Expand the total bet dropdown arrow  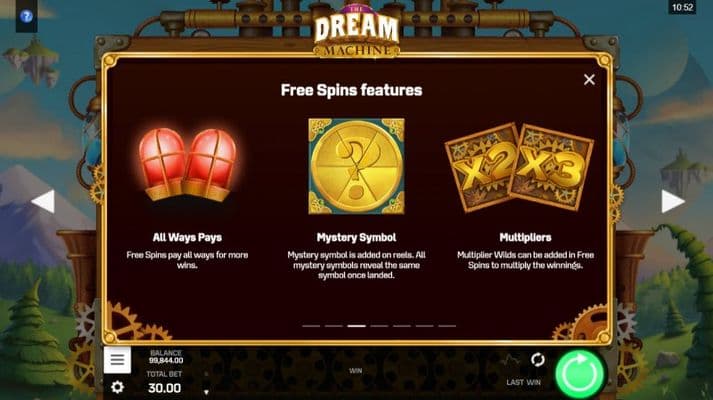[206, 392]
